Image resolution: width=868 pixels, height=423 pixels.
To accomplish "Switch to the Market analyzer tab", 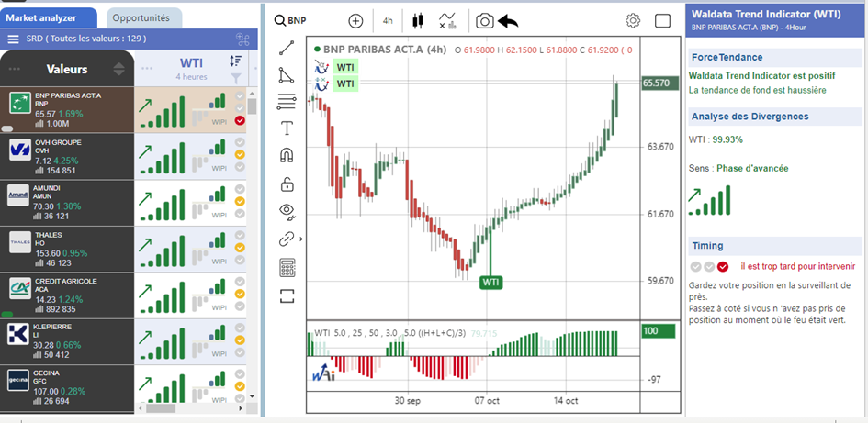I will click(49, 17).
